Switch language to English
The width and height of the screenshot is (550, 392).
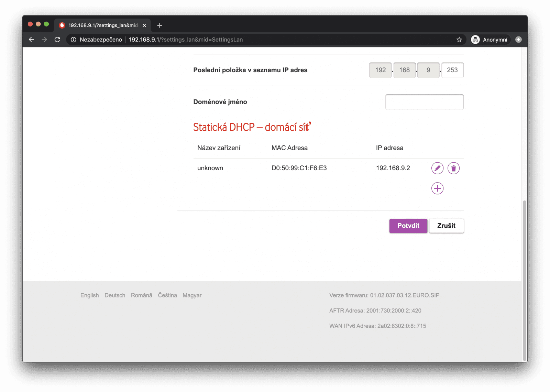(89, 295)
